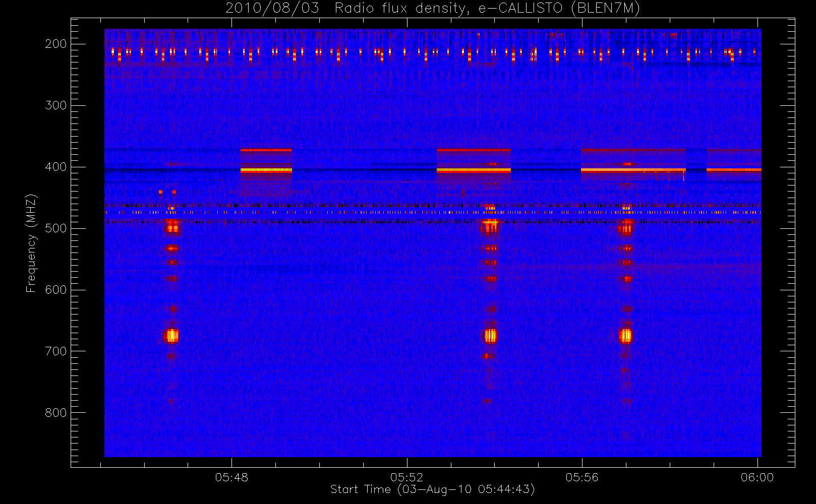
Task: Click the "Frequency (MHz)" y-axis label
Action: (x=31, y=243)
